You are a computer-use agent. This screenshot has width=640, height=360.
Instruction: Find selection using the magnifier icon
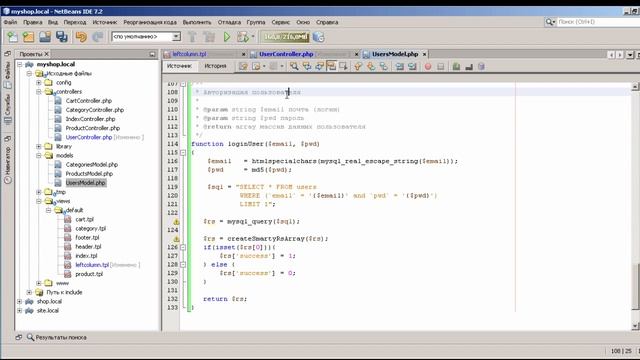coord(294,66)
